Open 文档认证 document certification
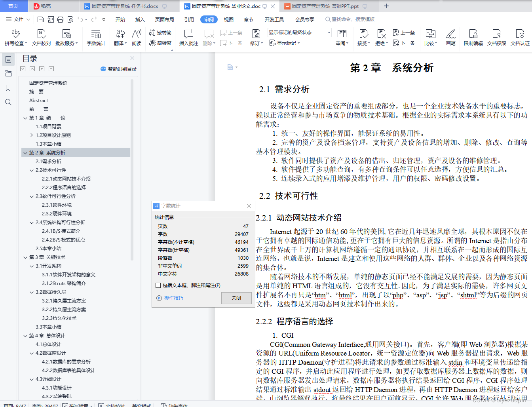 [x=520, y=38]
